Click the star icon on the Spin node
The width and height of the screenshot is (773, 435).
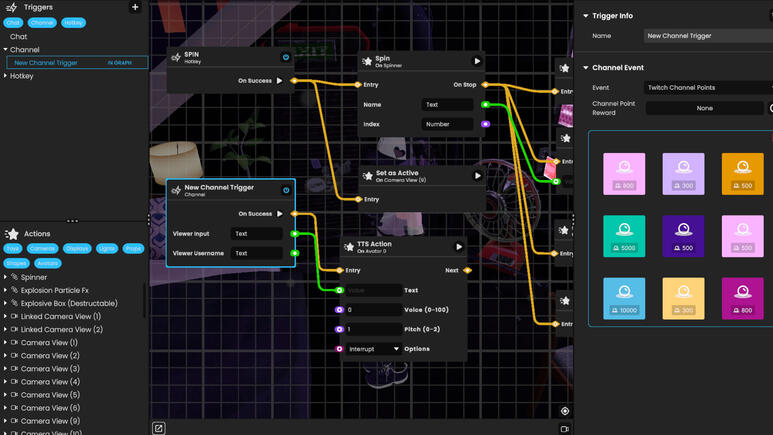click(367, 61)
